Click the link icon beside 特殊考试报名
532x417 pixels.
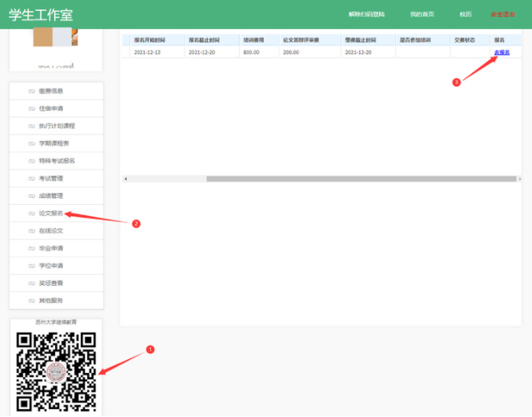[x=31, y=161]
